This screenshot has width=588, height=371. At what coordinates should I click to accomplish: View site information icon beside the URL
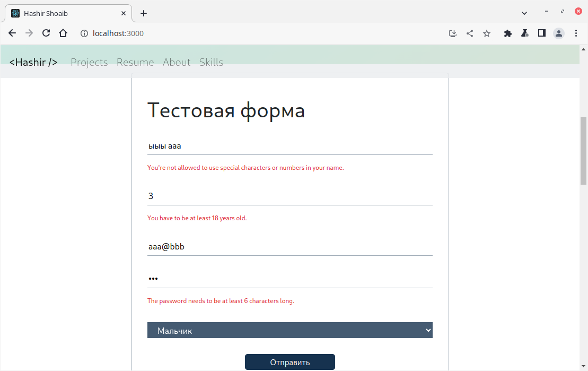pyautogui.click(x=84, y=33)
